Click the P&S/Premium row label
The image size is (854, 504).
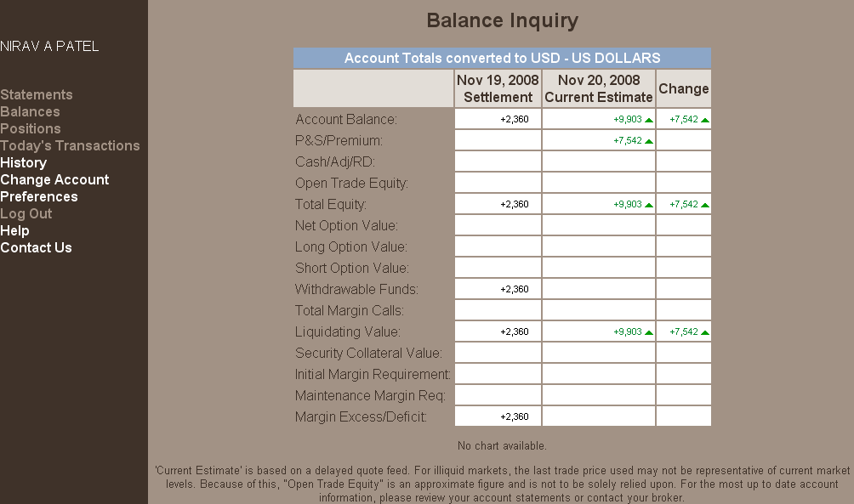(339, 140)
